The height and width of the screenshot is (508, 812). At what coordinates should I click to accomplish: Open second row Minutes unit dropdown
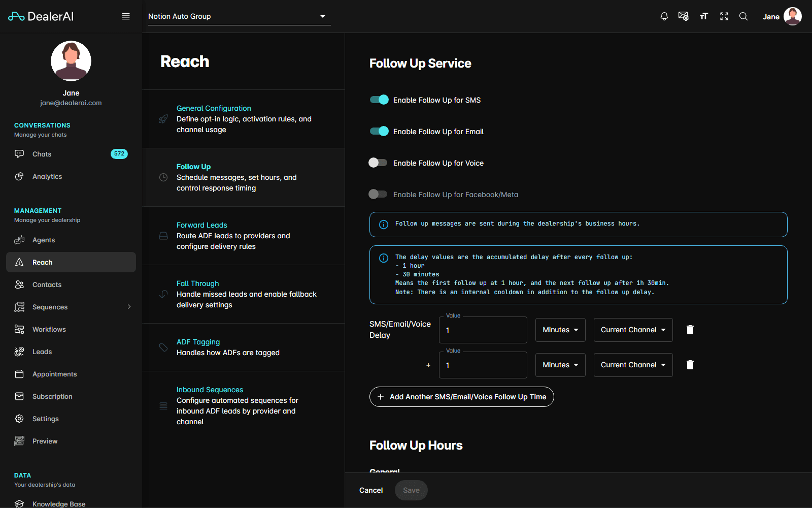[x=560, y=365]
